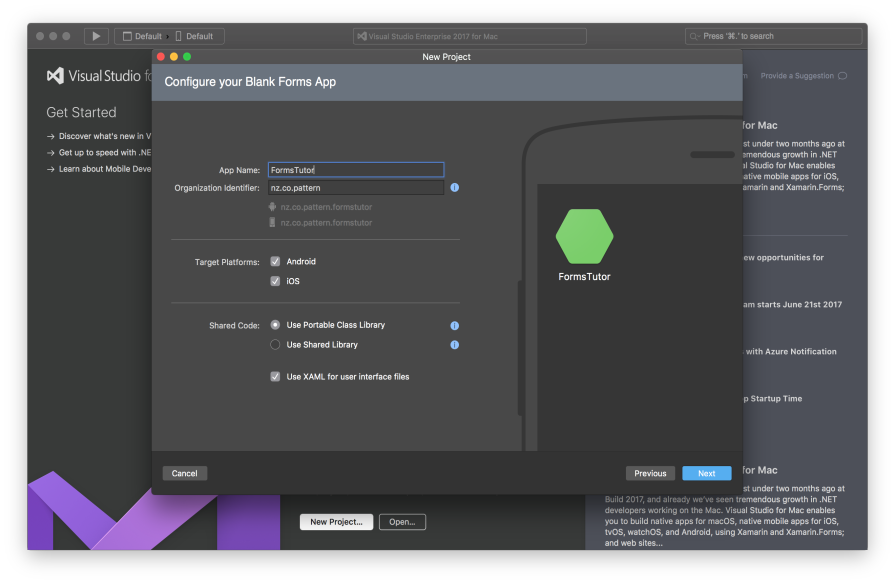895x584 pixels.
Task: Select the iOS device icon beside the identifier
Action: click(271, 220)
